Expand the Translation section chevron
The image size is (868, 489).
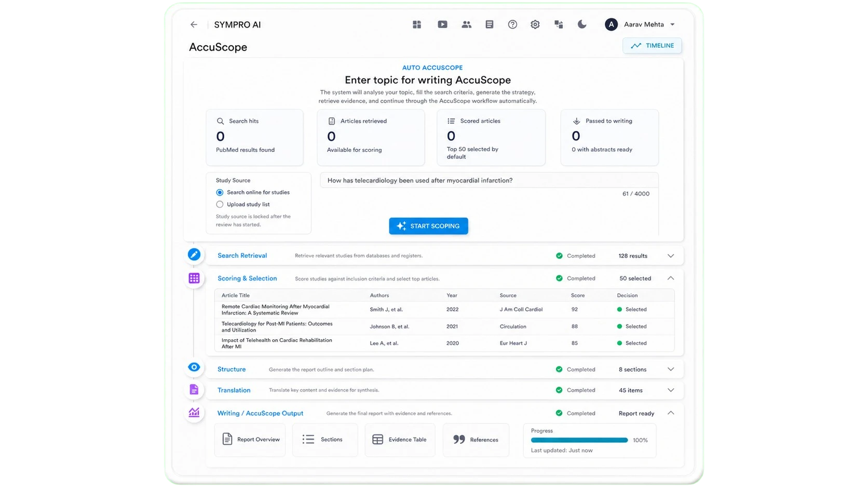point(671,390)
